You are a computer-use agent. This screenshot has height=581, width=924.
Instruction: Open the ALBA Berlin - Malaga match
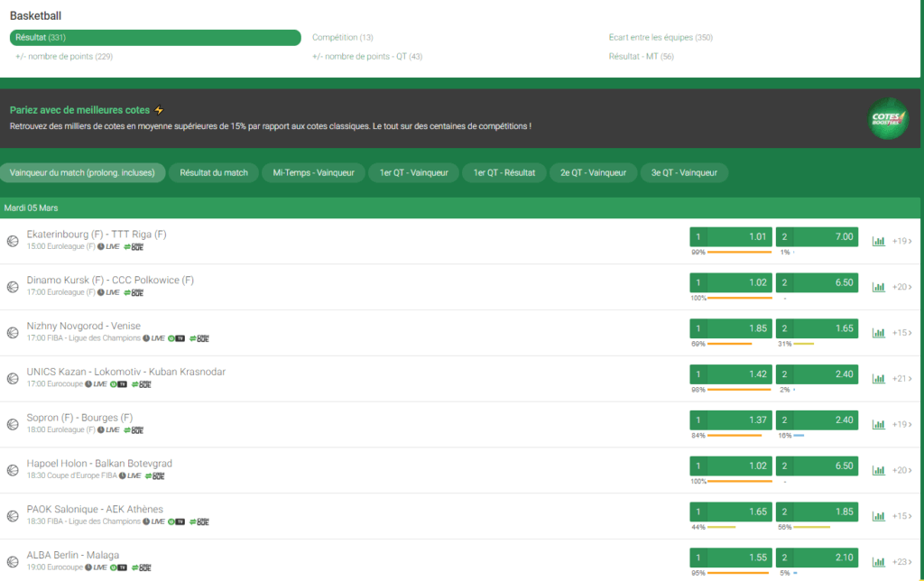coord(72,555)
